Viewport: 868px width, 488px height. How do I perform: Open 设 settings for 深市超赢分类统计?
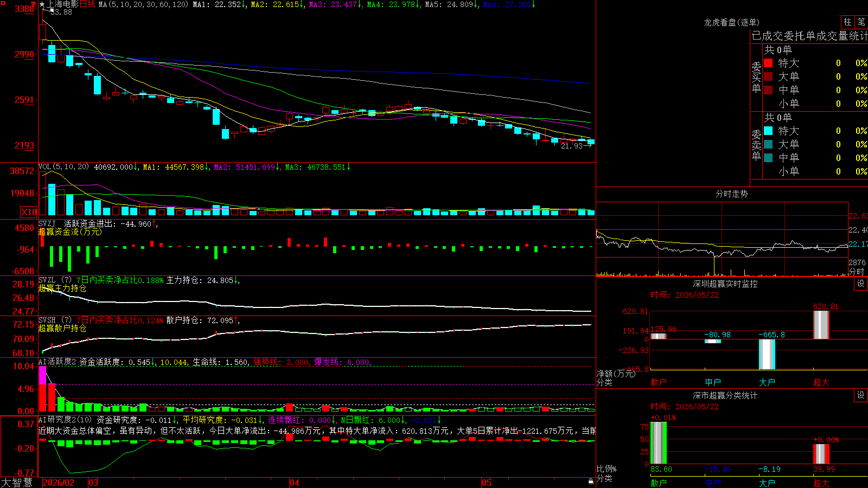861,395
